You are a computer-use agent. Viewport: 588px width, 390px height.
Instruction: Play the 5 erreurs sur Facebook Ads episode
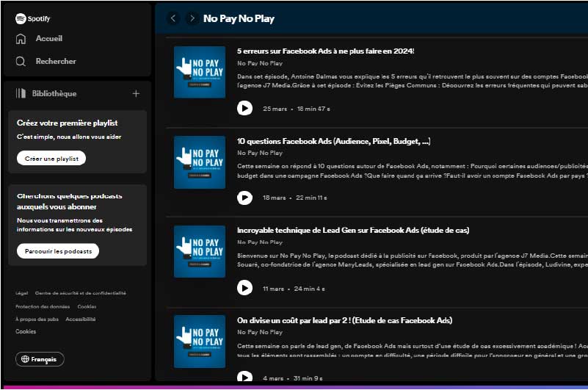[244, 109]
